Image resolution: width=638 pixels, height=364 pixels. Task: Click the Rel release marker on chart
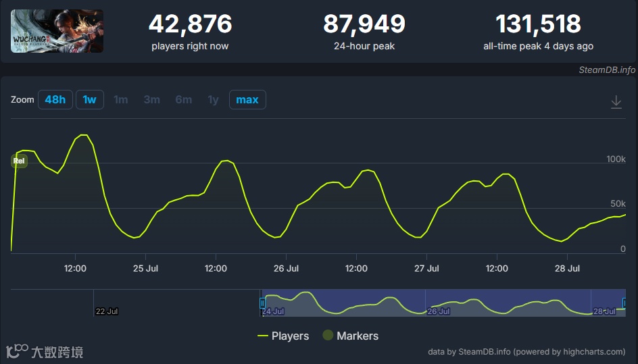tap(19, 161)
